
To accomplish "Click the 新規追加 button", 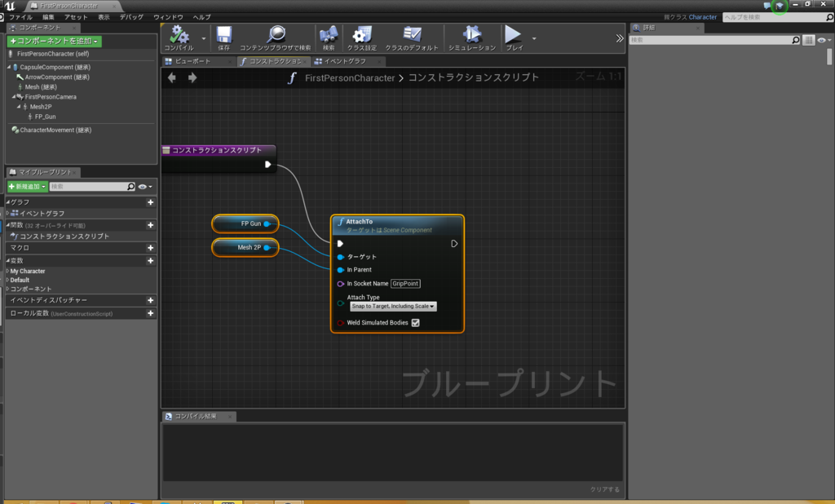I will pos(27,187).
